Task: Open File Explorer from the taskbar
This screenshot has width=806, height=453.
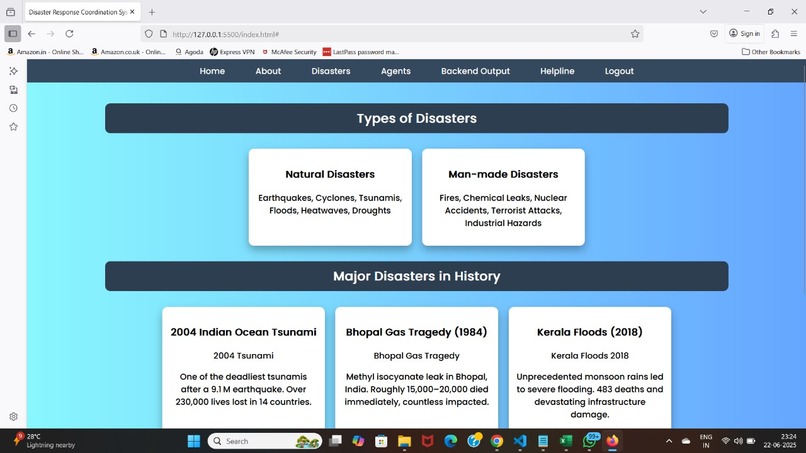Action: pos(405,441)
